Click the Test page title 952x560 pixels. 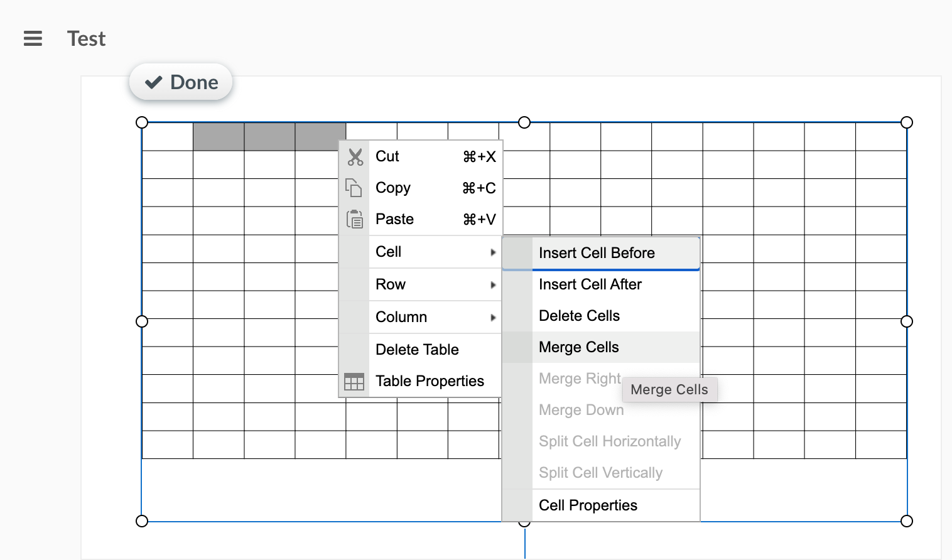pos(87,39)
